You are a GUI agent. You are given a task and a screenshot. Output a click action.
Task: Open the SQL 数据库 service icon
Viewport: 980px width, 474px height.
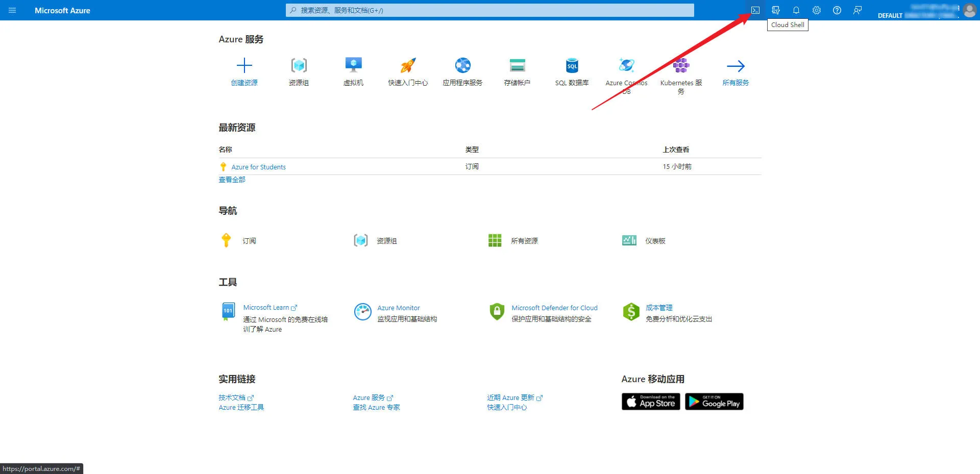tap(572, 66)
